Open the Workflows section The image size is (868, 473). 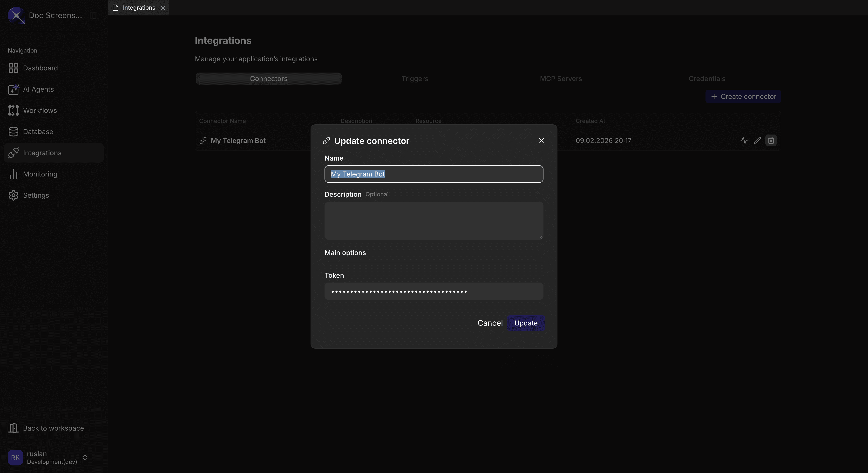[x=40, y=110]
